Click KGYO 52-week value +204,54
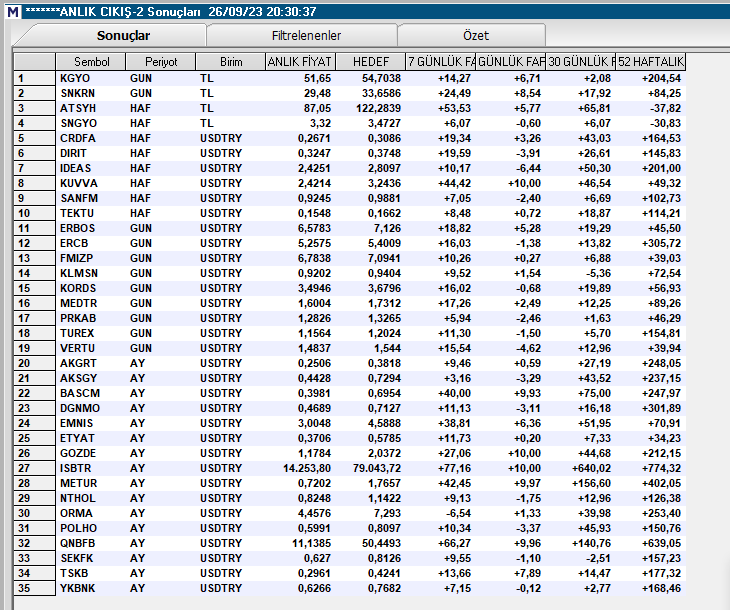This screenshot has width=730, height=610. (661, 78)
